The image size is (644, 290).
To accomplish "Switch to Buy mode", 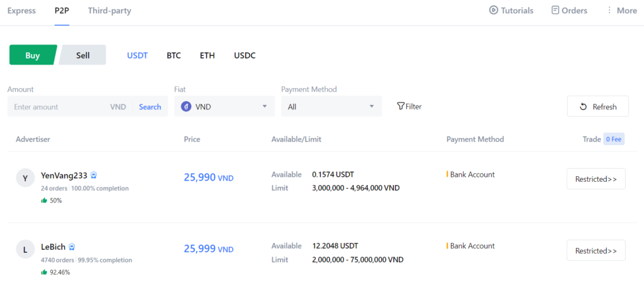I will 33,55.
